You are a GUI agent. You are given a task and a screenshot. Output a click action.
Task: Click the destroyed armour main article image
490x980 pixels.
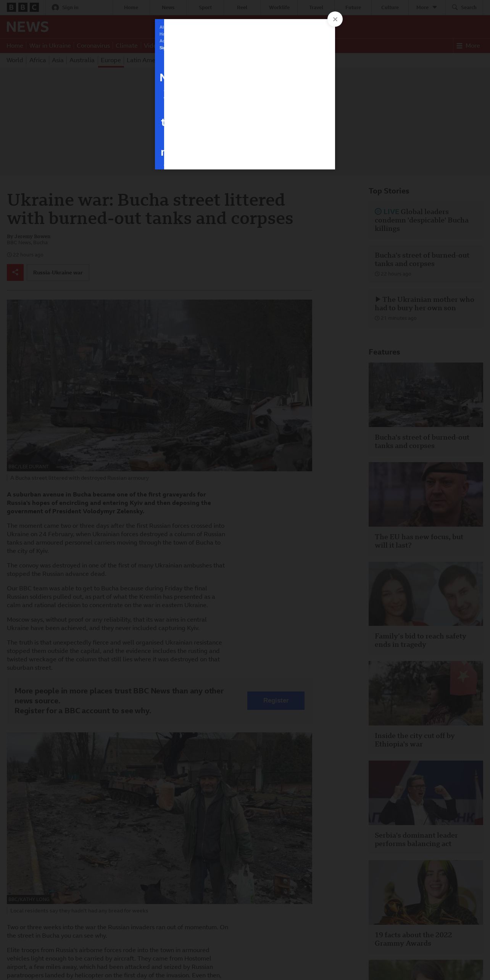pos(160,385)
